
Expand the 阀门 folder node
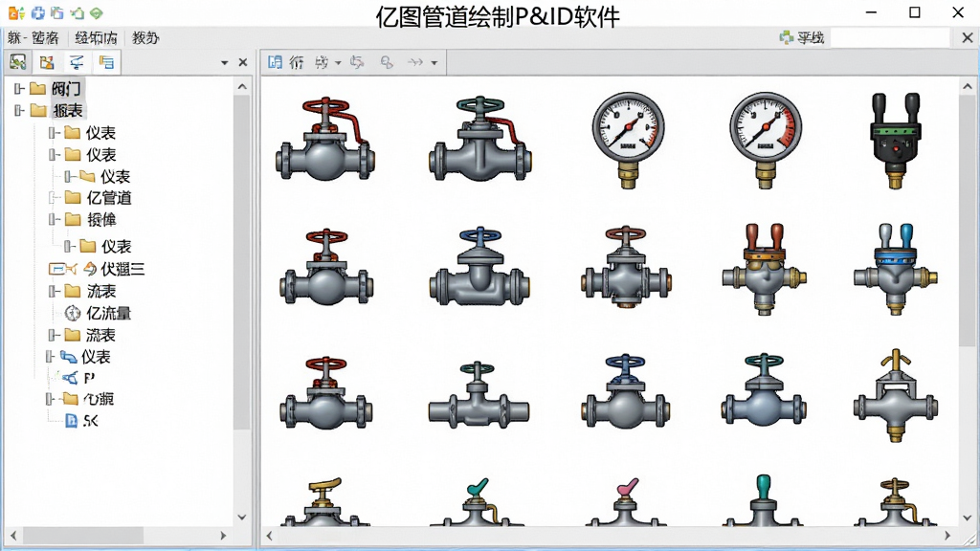pos(19,89)
